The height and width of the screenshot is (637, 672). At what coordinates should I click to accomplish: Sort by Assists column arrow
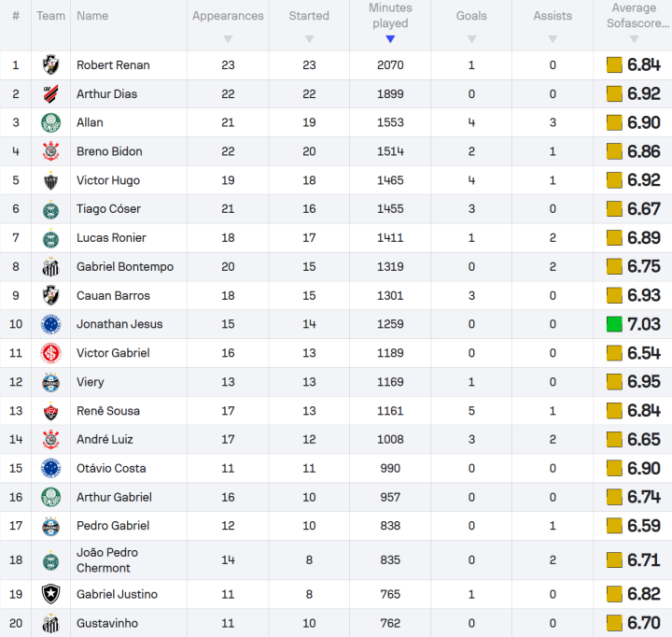click(553, 39)
